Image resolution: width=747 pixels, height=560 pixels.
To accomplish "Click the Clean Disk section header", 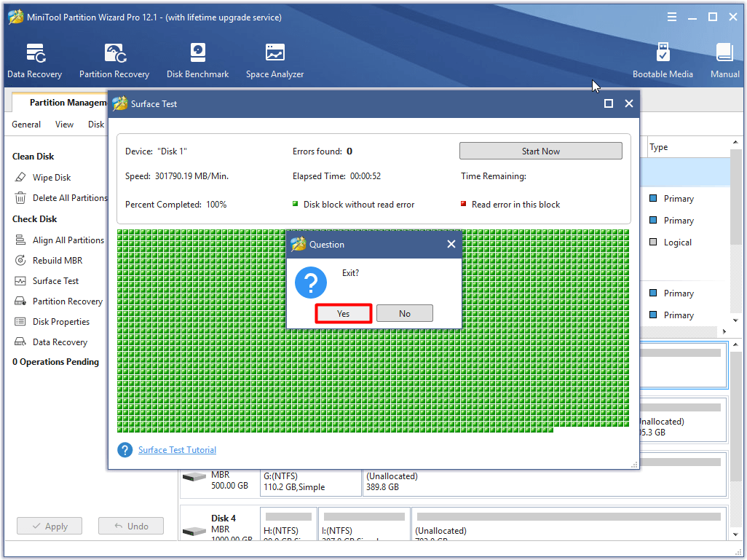I will pos(33,157).
